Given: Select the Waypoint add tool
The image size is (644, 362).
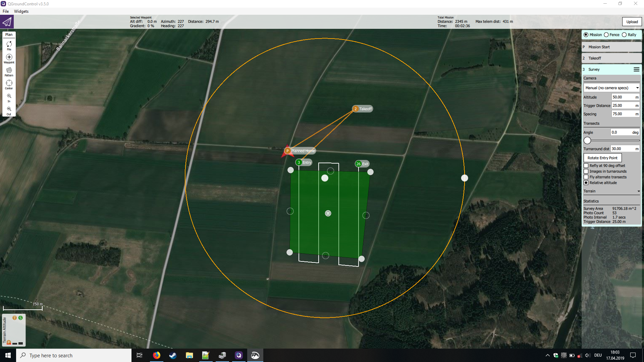Looking at the screenshot, I should [x=9, y=58].
